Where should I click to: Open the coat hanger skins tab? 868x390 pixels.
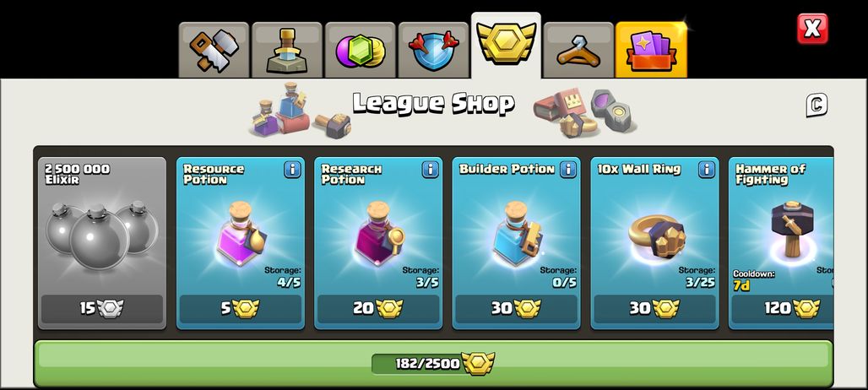click(x=578, y=51)
